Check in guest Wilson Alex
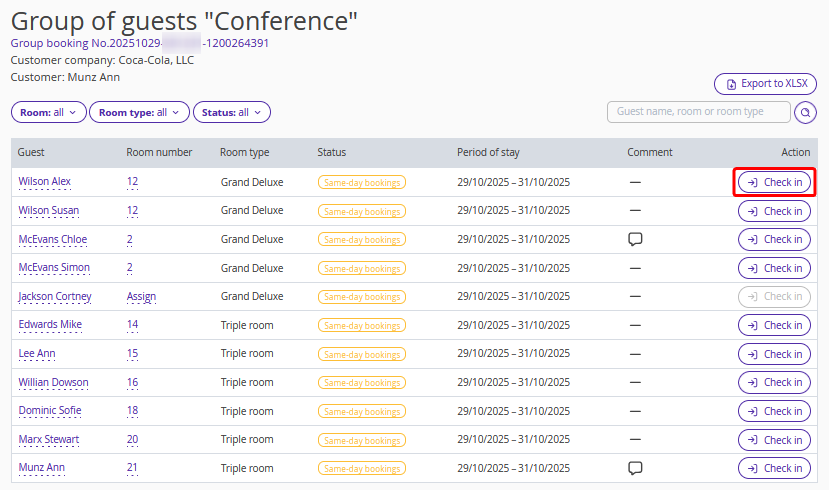 coord(774,182)
